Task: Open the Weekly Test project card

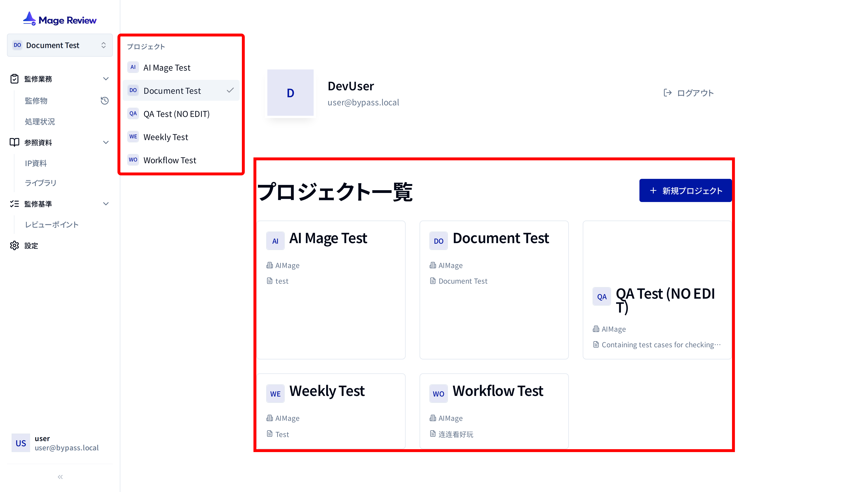Action: point(331,411)
